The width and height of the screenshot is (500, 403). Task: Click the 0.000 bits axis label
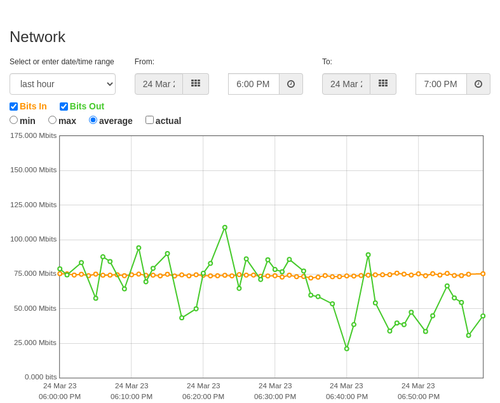[41, 377]
